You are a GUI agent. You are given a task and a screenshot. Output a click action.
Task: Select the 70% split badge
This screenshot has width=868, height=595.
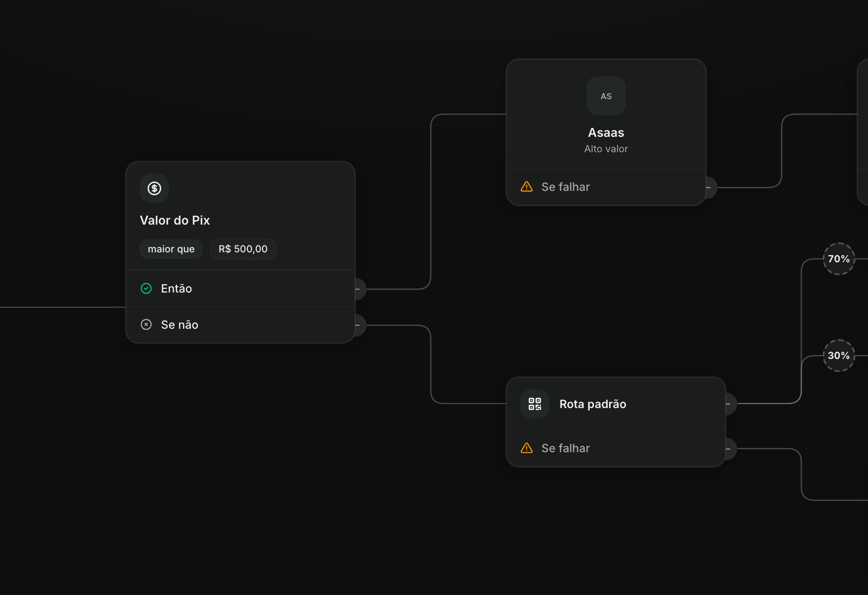point(839,259)
